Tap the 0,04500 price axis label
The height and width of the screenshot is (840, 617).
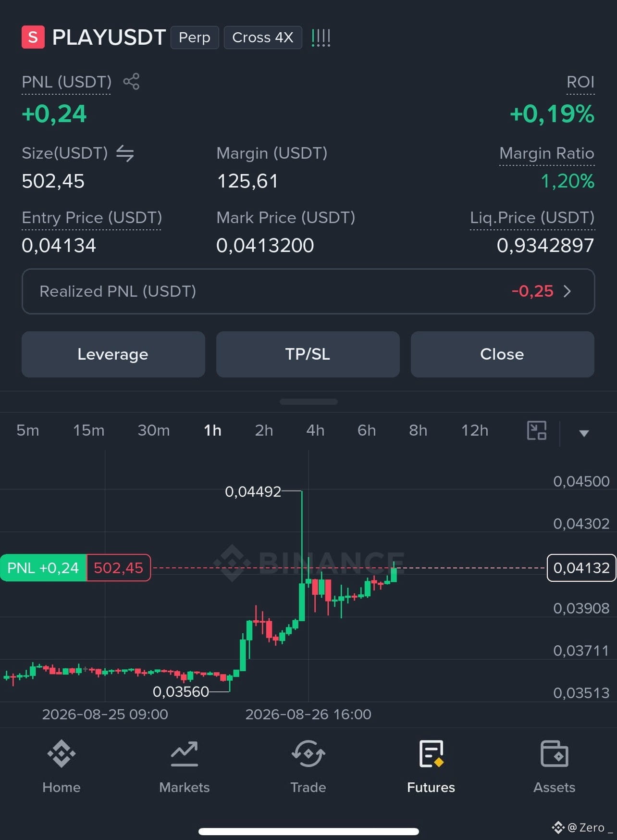[581, 481]
